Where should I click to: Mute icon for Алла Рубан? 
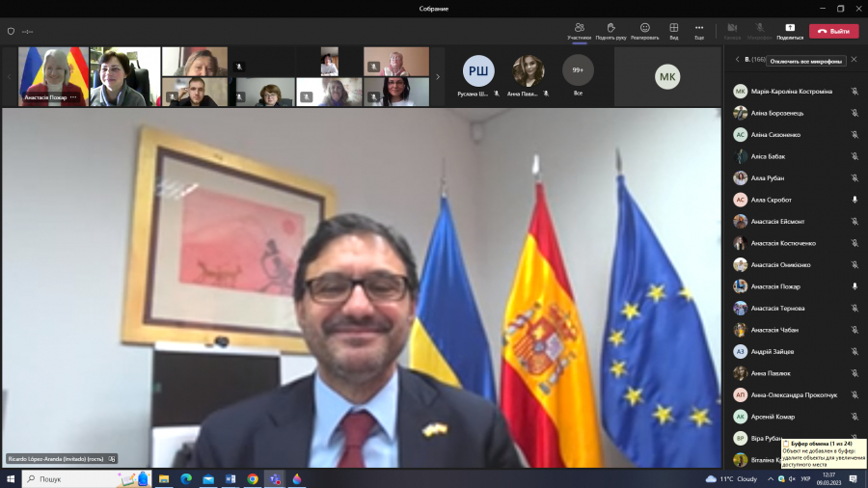[854, 178]
